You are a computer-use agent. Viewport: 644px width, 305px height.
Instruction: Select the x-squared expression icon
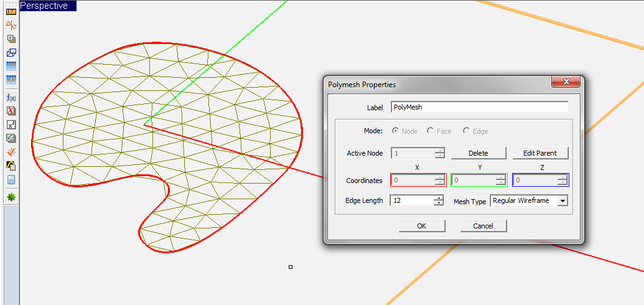(11, 124)
